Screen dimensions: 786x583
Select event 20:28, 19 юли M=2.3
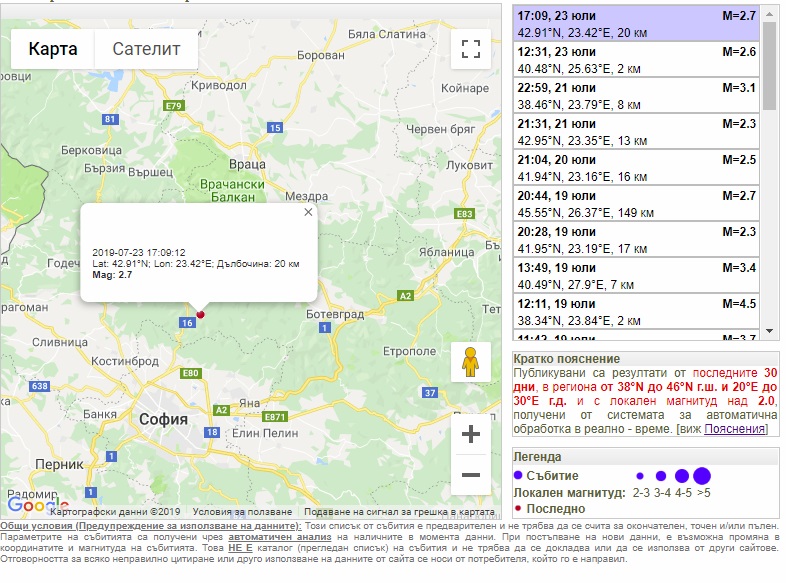(x=636, y=240)
